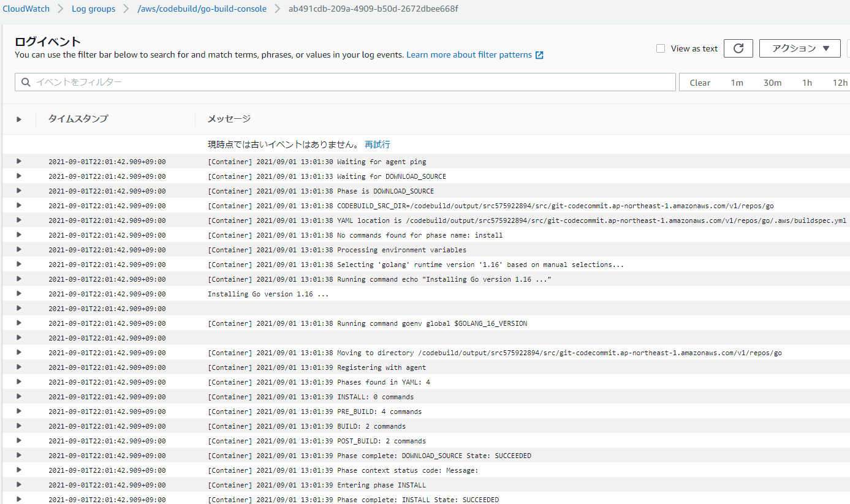The height and width of the screenshot is (504, 850).
Task: Expand the CODEBUILD_SRC_DIR log row
Action: 19,205
